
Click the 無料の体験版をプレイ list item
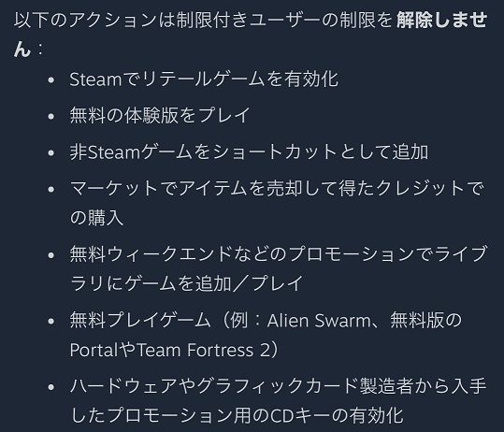click(160, 115)
